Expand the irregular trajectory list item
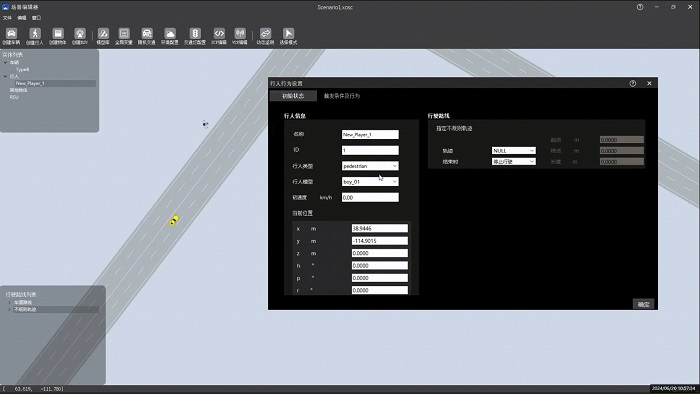This screenshot has width=700, height=394. (x=9, y=309)
